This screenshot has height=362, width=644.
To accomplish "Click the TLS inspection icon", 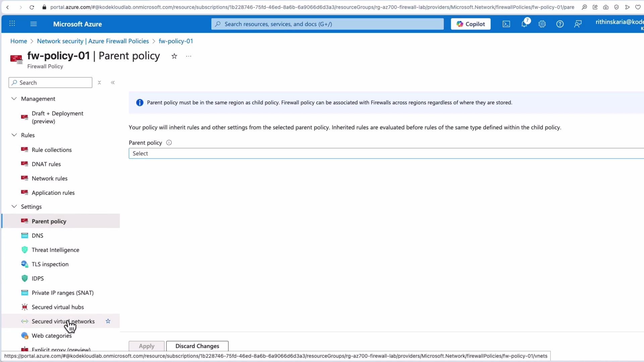I will click(24, 264).
